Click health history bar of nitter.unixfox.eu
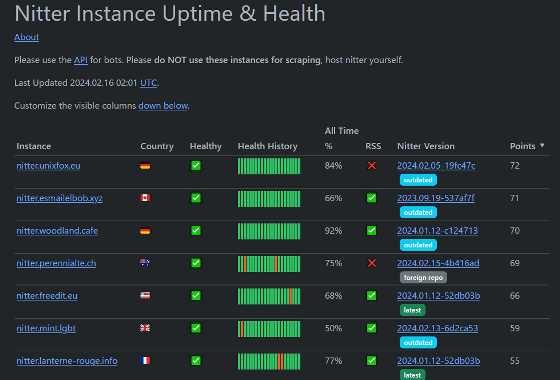Viewport: 560px width, 380px height. (269, 166)
